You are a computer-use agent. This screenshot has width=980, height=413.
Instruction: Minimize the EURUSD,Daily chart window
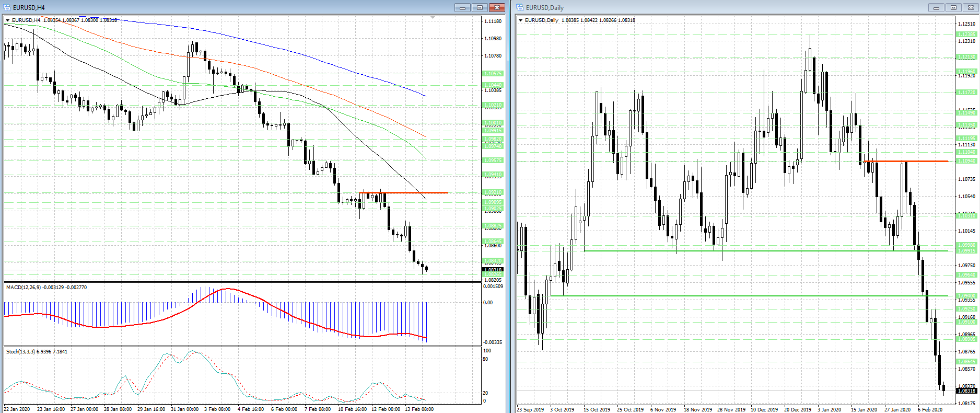tap(936, 7)
